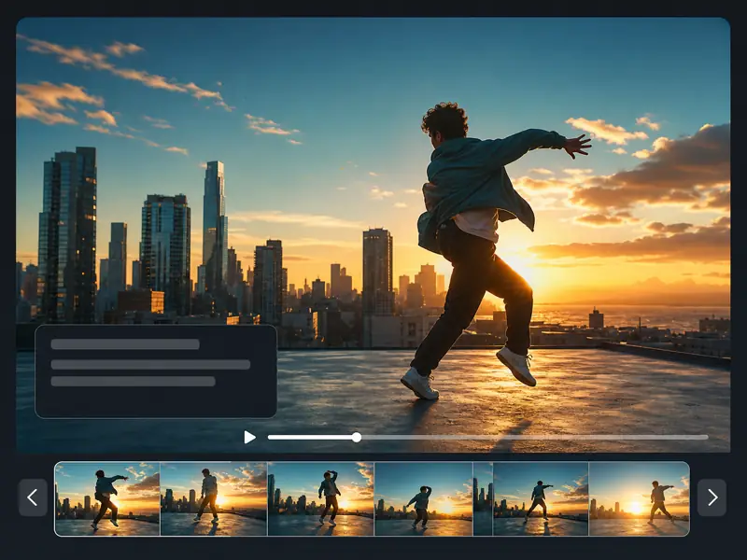
Task: Select the fourth thumbnail of crouching dancer
Action: click(424, 498)
